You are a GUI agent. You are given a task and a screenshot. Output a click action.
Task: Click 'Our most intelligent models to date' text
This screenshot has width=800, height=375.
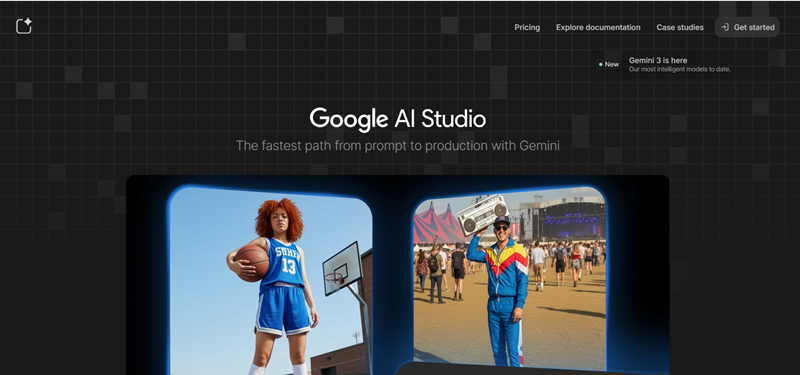(x=680, y=69)
